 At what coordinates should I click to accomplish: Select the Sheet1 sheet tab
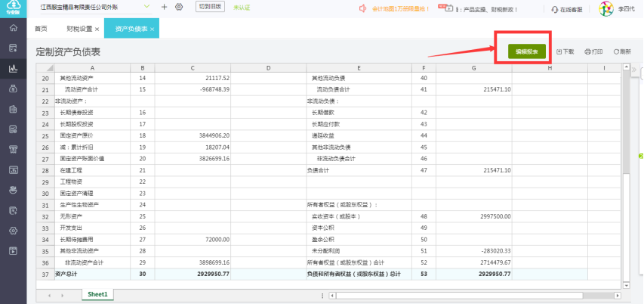(x=97, y=294)
